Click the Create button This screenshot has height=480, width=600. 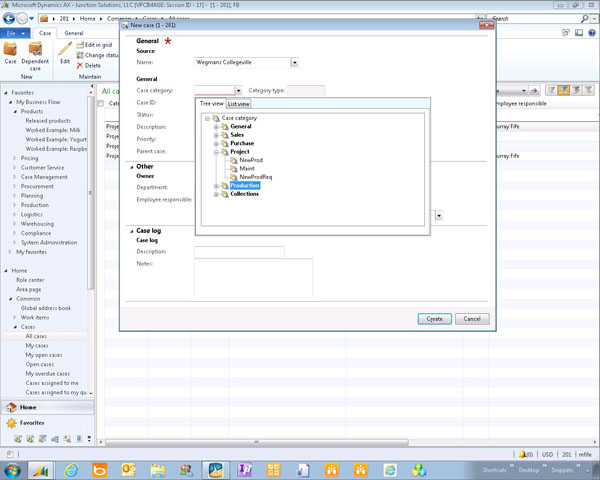pos(434,319)
